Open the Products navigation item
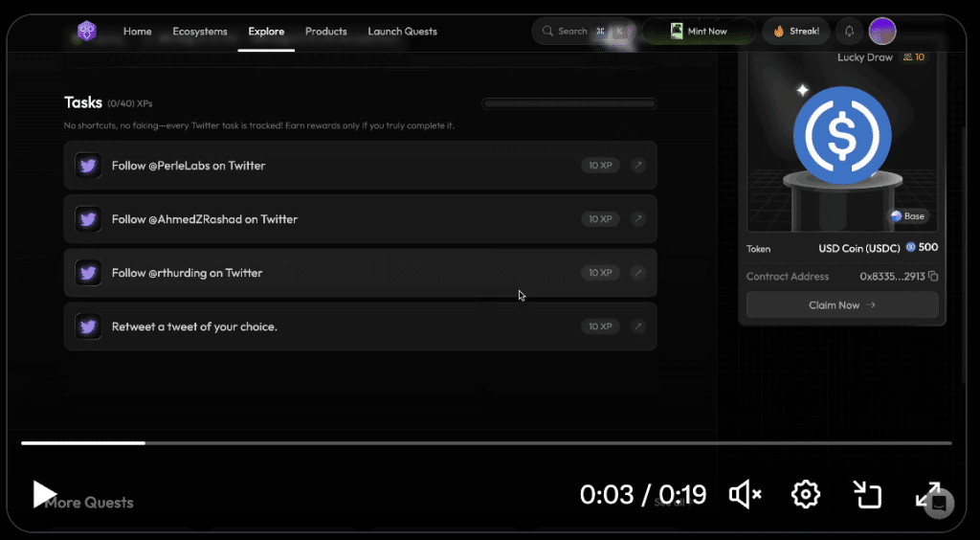 pos(325,32)
